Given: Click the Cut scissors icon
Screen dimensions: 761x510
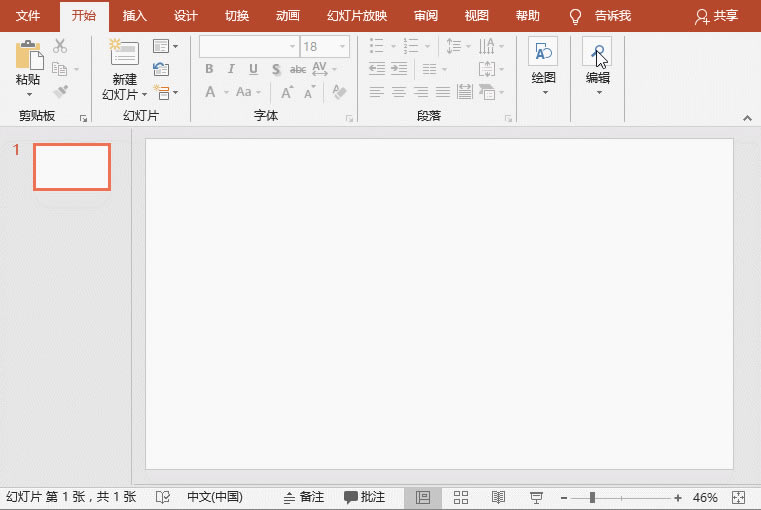Looking at the screenshot, I should coord(60,46).
